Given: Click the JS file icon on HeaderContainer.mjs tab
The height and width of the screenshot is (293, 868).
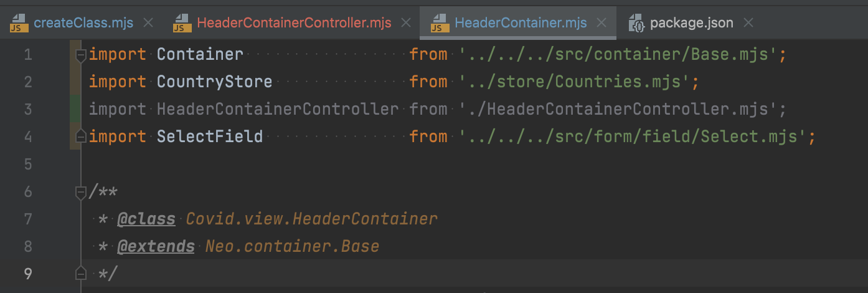Looking at the screenshot, I should pyautogui.click(x=440, y=23).
